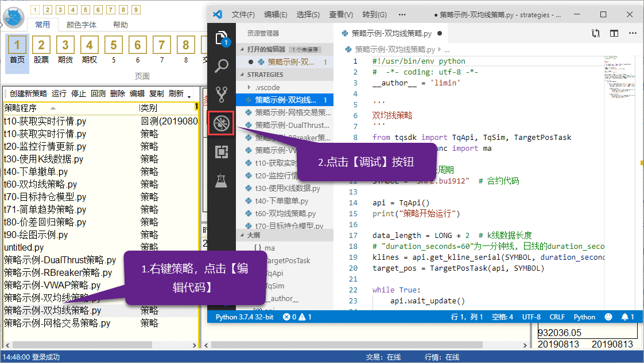Click the page 6 ribbon icon
The width and height of the screenshot is (644, 363).
click(x=138, y=50)
